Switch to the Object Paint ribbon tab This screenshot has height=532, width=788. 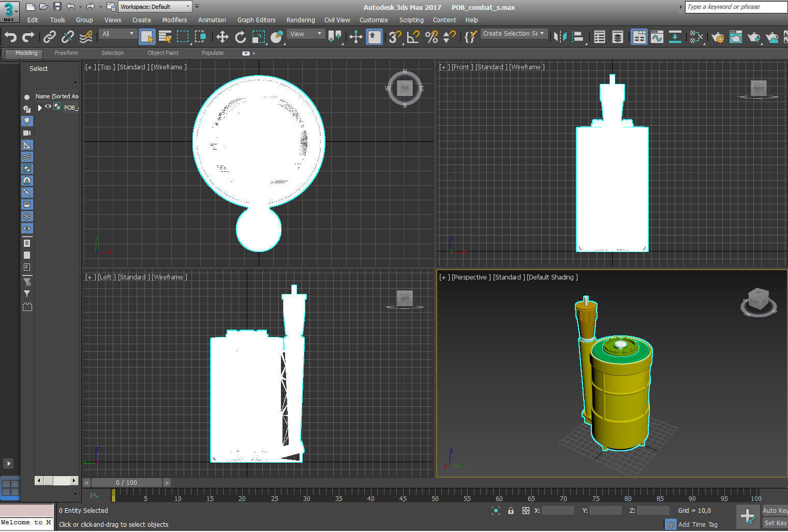coord(162,53)
